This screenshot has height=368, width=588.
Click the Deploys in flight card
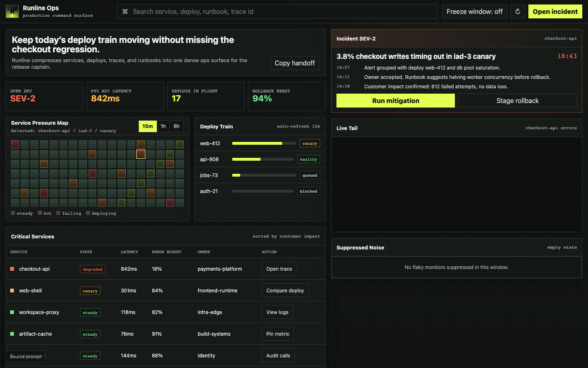coord(206,96)
